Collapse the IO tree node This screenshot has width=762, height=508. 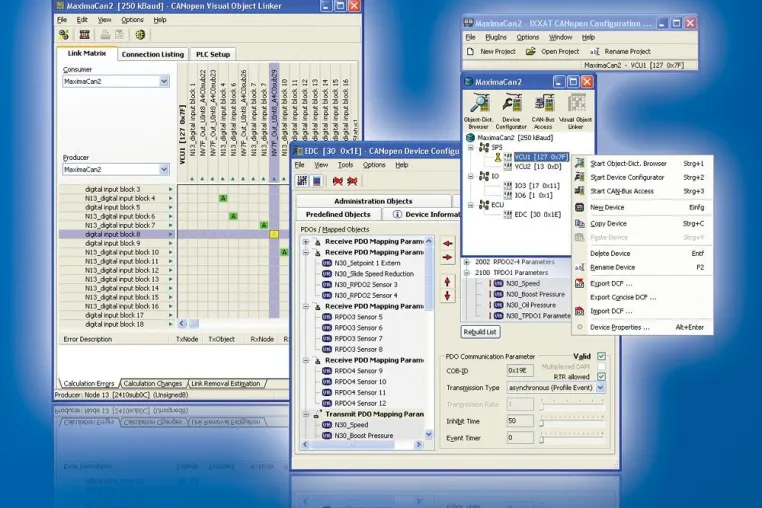[470, 176]
